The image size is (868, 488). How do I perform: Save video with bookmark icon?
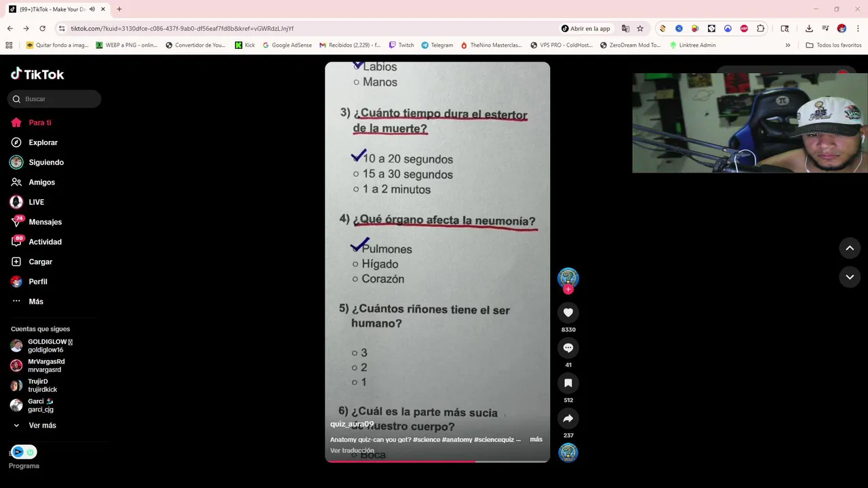click(568, 383)
